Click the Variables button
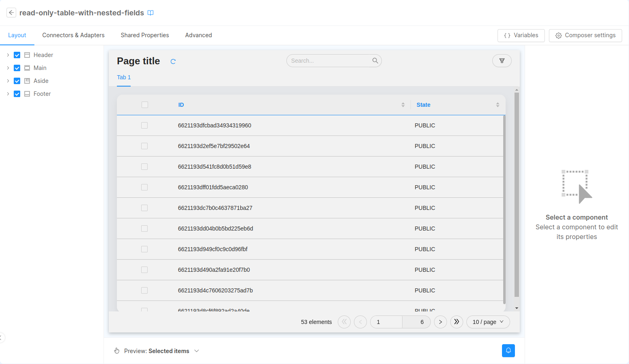This screenshot has height=364, width=629. coord(521,36)
